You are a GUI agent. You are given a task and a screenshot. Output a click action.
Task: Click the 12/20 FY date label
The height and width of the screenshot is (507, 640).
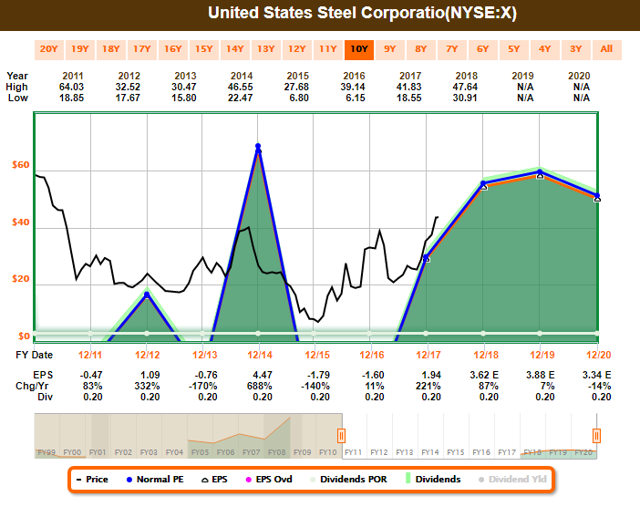tap(598, 355)
